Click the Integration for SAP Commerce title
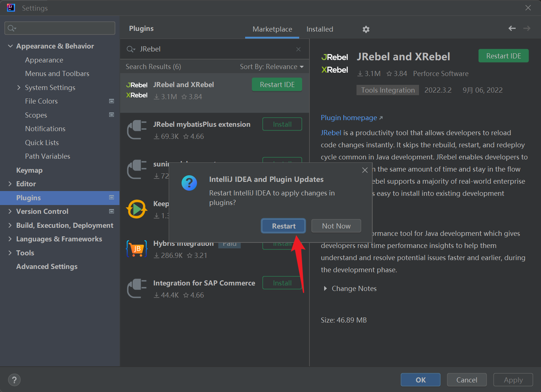 click(204, 283)
